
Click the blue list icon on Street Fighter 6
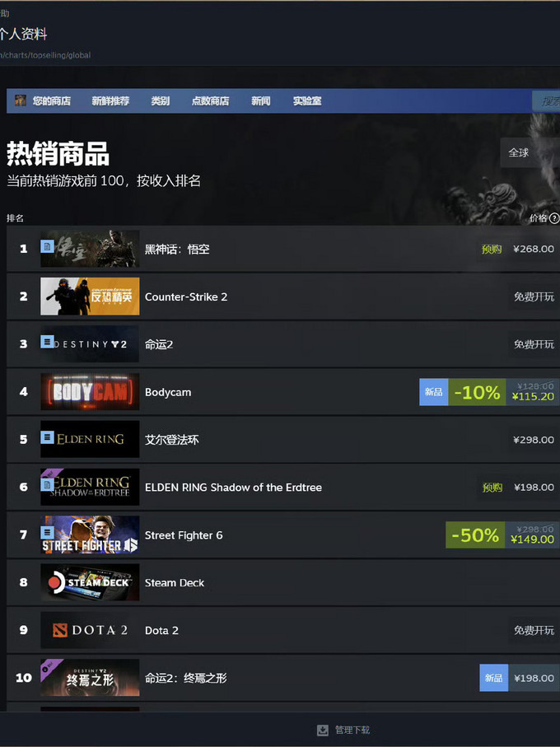coord(47,532)
